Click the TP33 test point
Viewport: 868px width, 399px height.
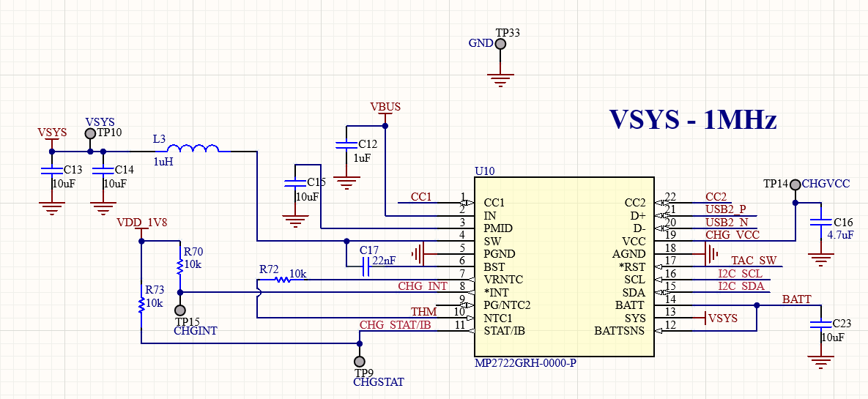(500, 45)
